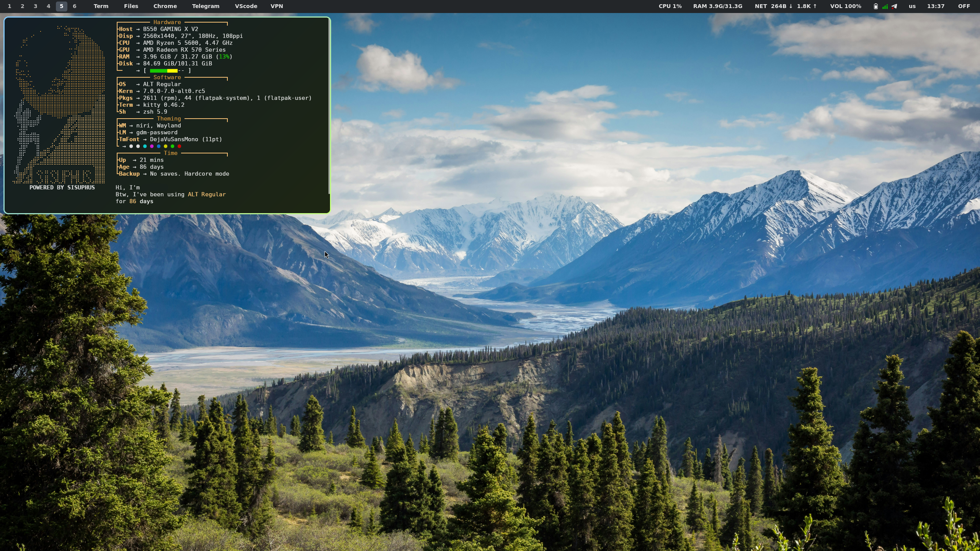This screenshot has height=551, width=980.
Task: Toggle the us keyboard layout indicator
Action: (x=912, y=6)
